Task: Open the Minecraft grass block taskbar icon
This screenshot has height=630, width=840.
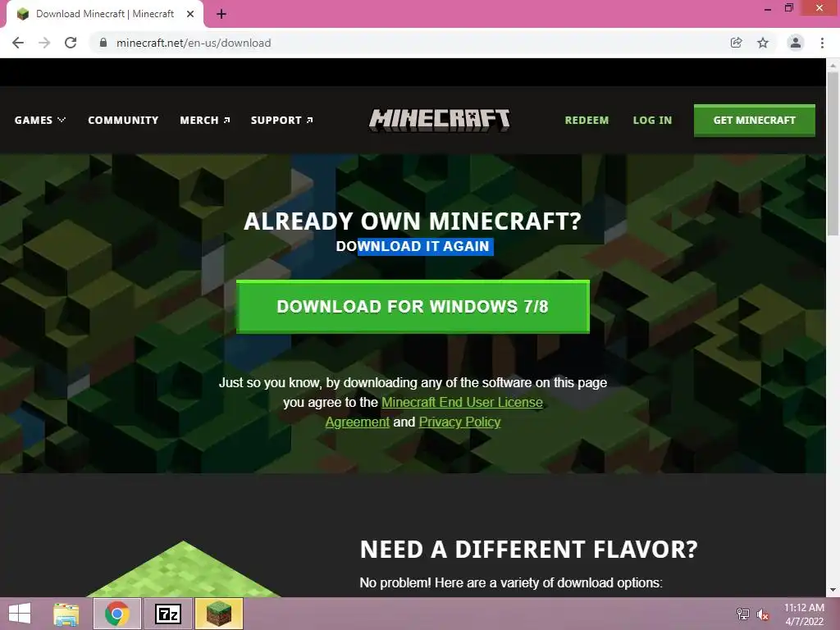Action: click(x=219, y=614)
